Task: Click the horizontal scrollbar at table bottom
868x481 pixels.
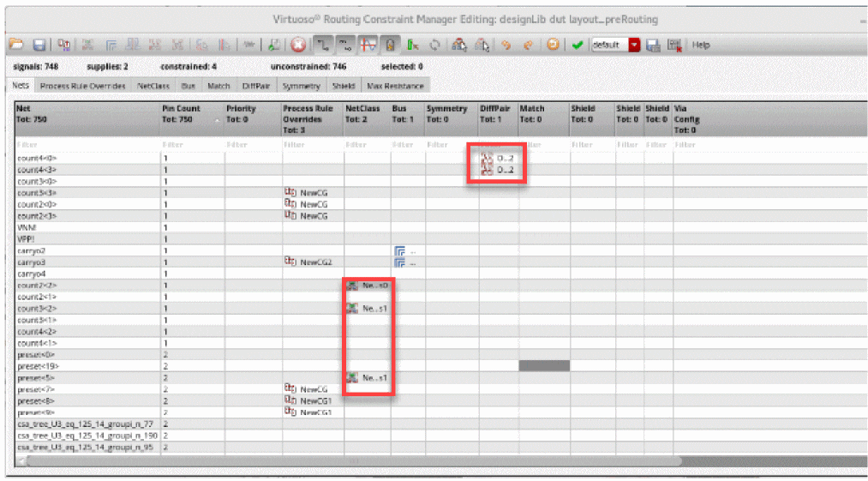Action: point(354,460)
